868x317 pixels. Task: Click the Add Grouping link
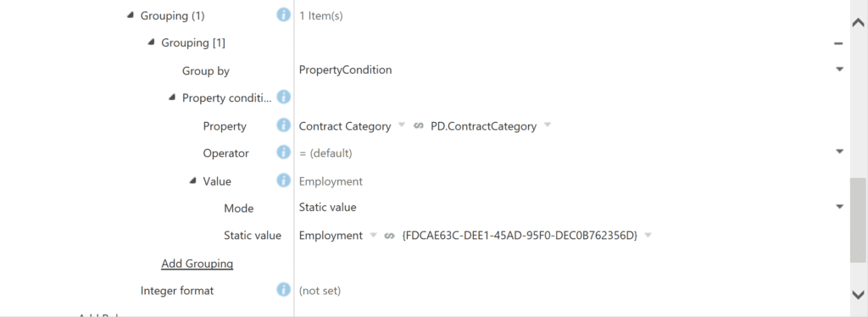pyautogui.click(x=197, y=264)
